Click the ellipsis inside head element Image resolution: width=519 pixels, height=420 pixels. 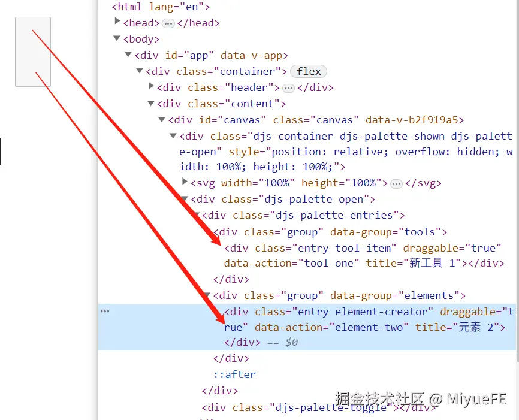click(x=168, y=23)
